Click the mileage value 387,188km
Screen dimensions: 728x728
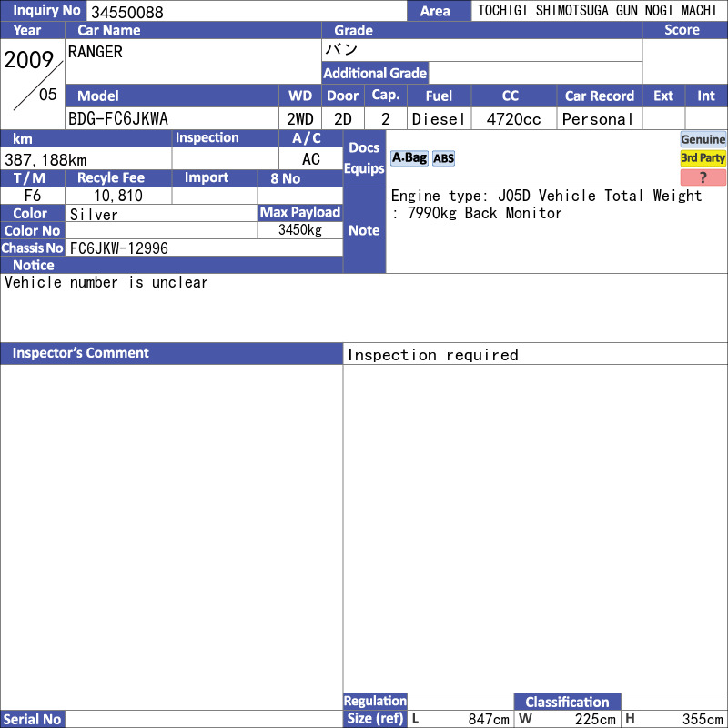(45, 159)
